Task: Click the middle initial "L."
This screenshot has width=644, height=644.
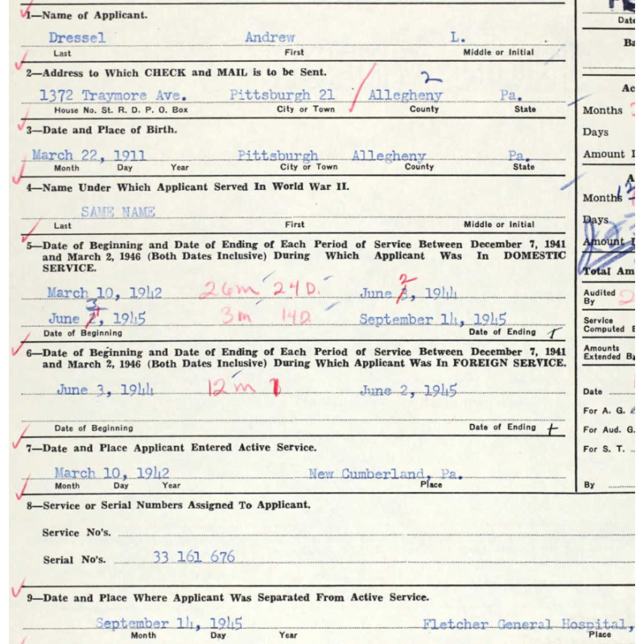Action: tap(457, 37)
